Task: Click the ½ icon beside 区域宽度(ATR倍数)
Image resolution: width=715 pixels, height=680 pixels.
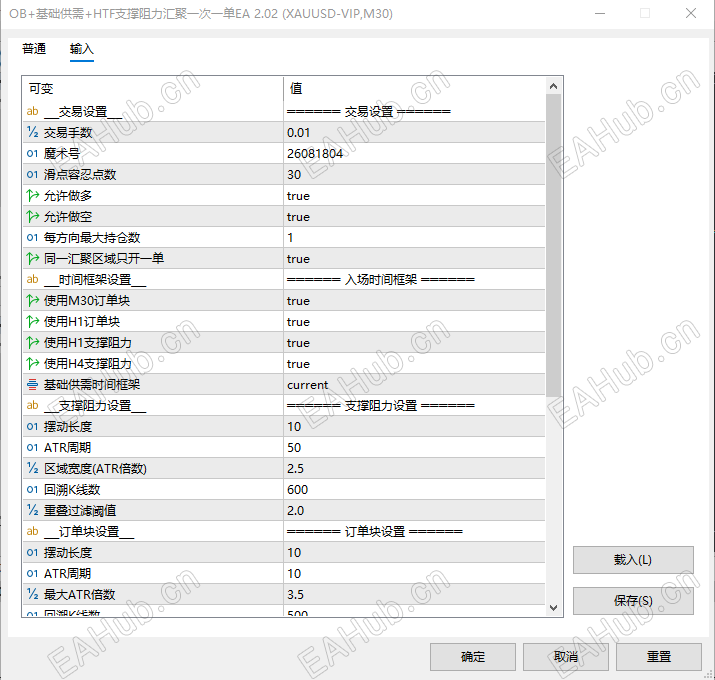Action: [32, 468]
